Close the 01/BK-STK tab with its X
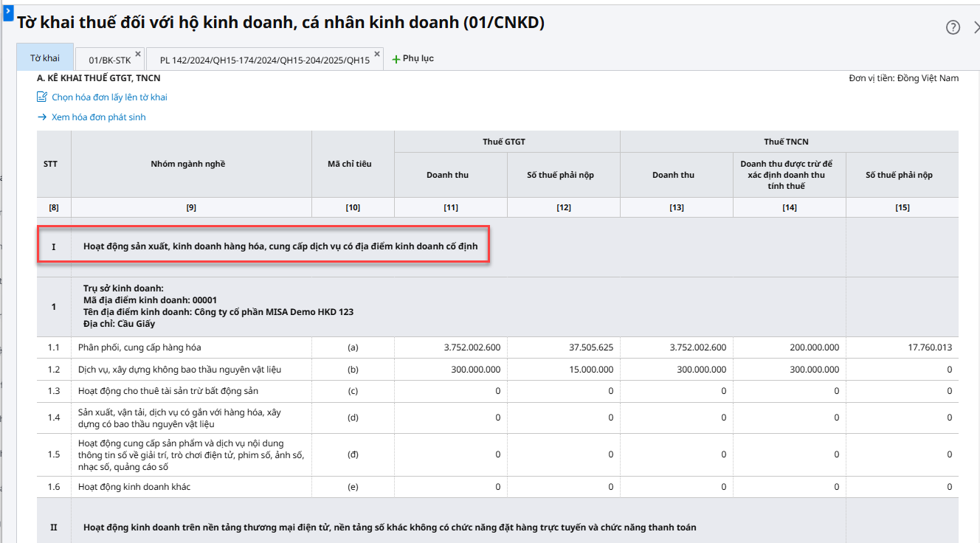Image resolution: width=980 pixels, height=543 pixels. [138, 54]
